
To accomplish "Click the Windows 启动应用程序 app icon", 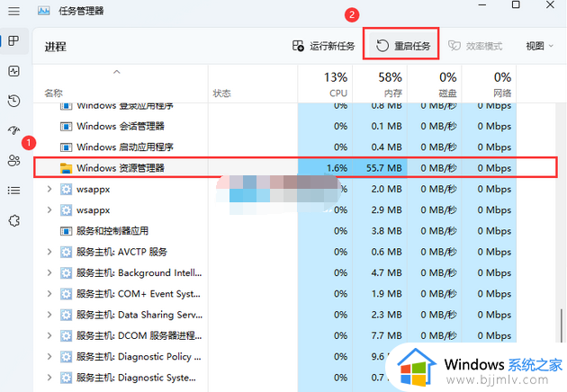I will (66, 147).
